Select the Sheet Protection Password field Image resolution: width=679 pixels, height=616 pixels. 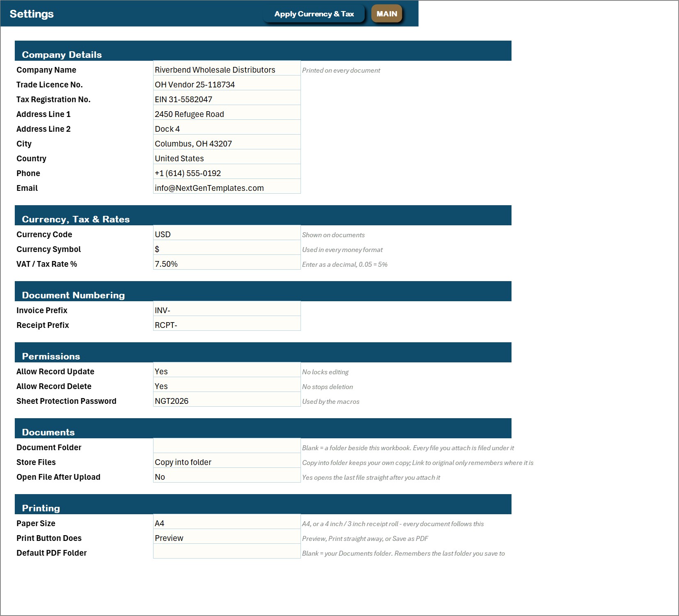click(227, 399)
